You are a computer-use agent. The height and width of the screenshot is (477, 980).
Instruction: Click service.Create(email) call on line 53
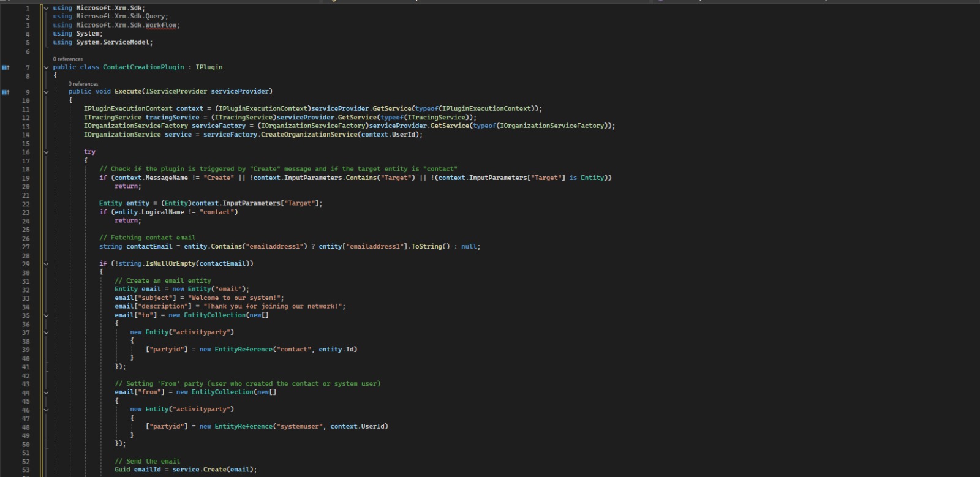[x=214, y=470]
